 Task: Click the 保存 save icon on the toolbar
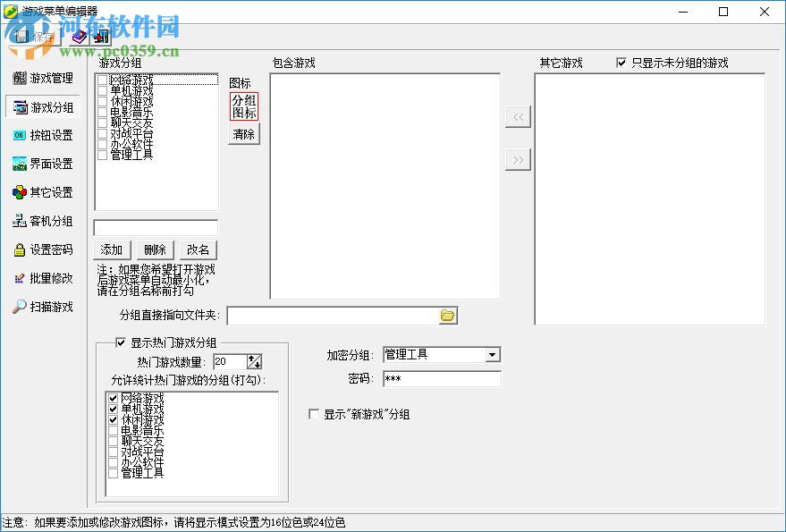(22, 37)
